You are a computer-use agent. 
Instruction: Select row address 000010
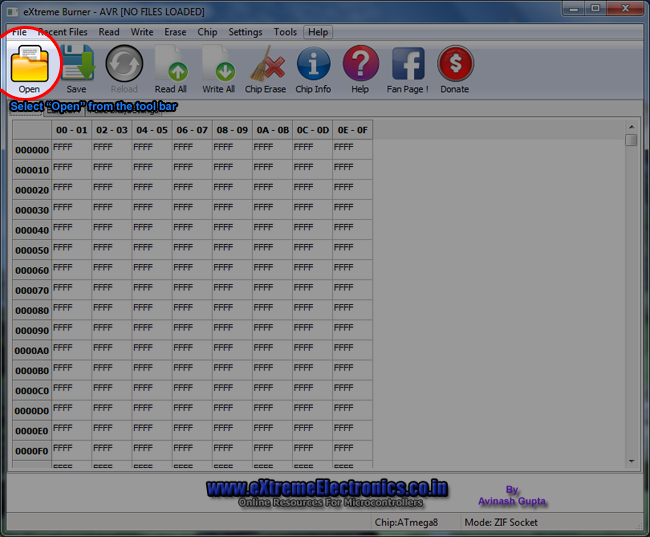[32, 170]
